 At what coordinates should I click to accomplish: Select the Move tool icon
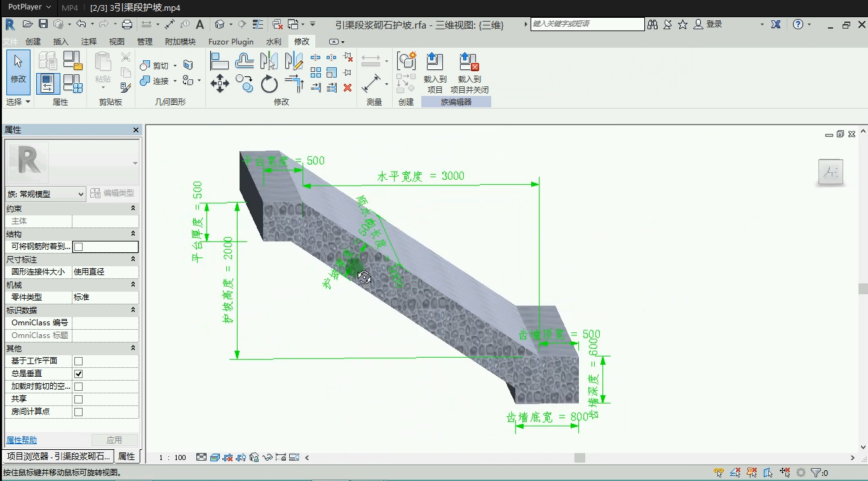(x=220, y=83)
